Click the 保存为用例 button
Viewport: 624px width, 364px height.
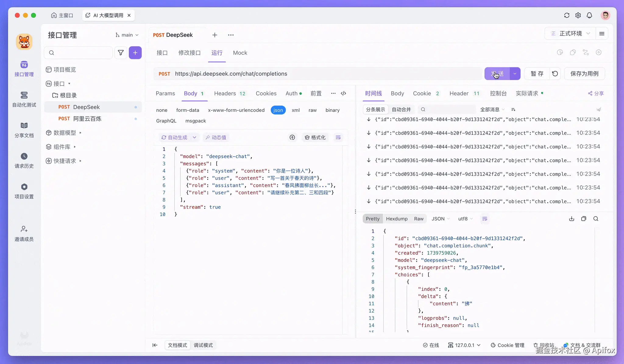[584, 74]
